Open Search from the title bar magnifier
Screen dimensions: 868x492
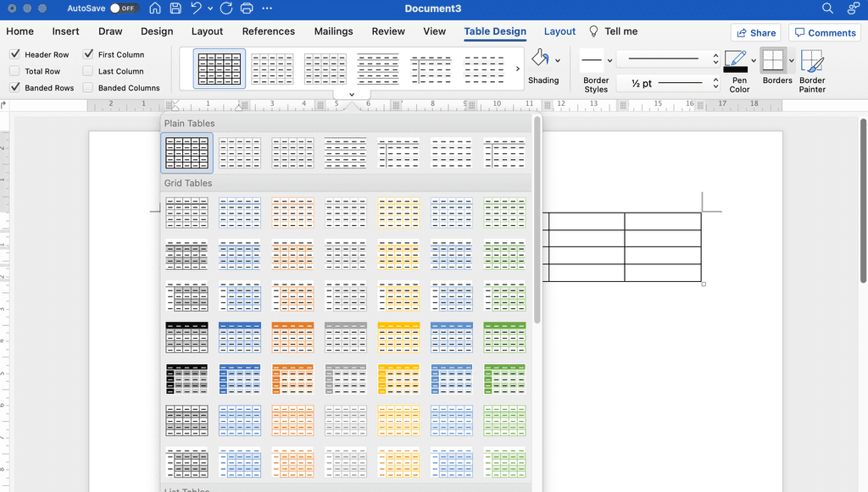pos(827,8)
